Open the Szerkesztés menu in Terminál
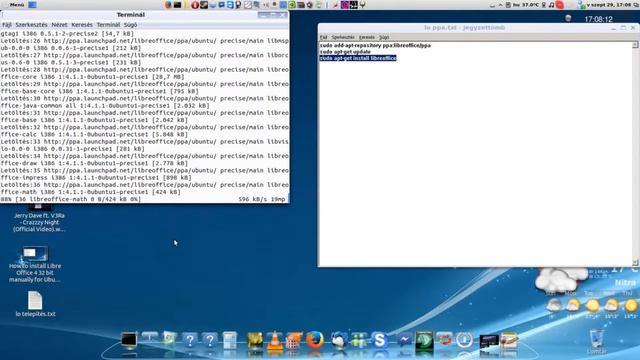Screen dimensions: 640x360 pos(31,25)
